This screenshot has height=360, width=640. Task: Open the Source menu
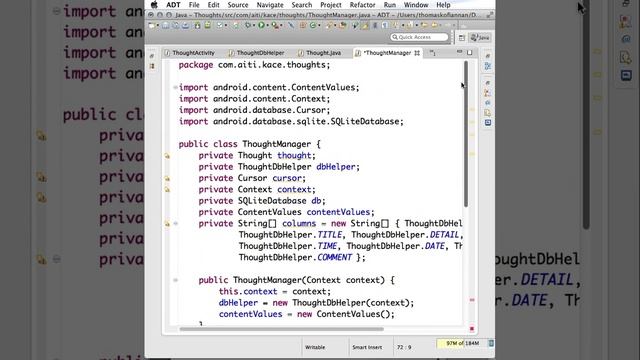[238, 5]
